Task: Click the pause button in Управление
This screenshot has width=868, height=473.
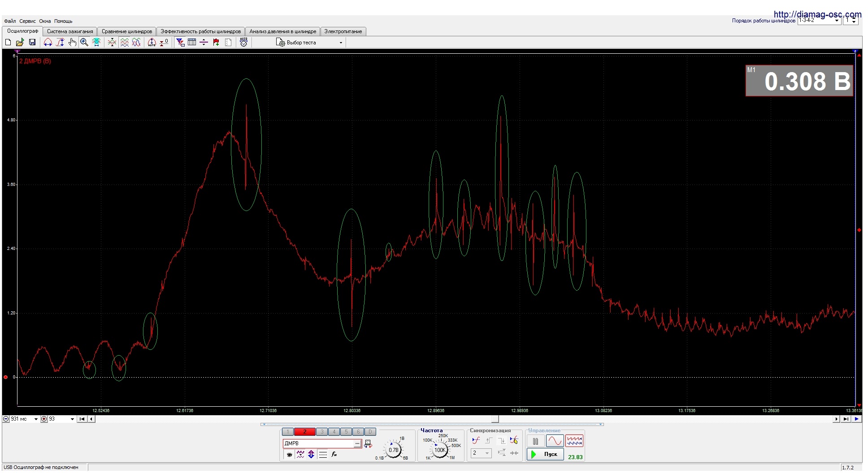Action: pyautogui.click(x=535, y=441)
